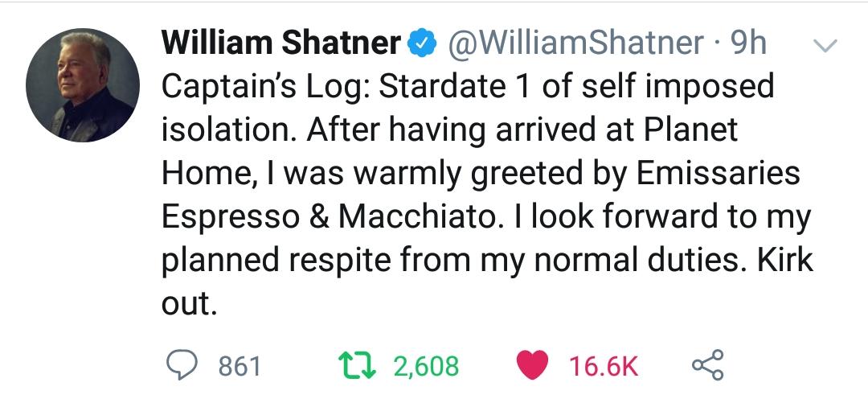View the 16.6K likes count
Viewport: 868px width, 403px height.
coord(603,367)
